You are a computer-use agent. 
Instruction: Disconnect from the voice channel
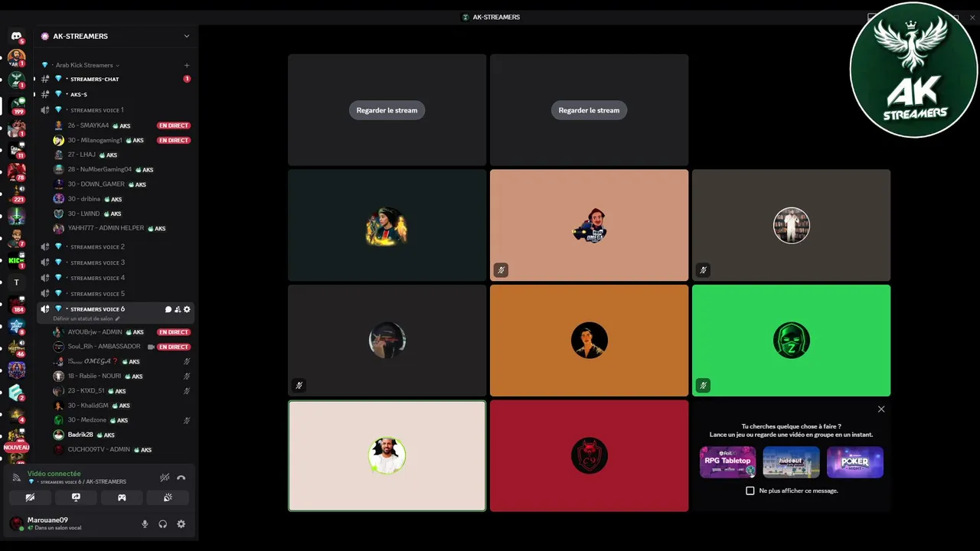click(181, 477)
